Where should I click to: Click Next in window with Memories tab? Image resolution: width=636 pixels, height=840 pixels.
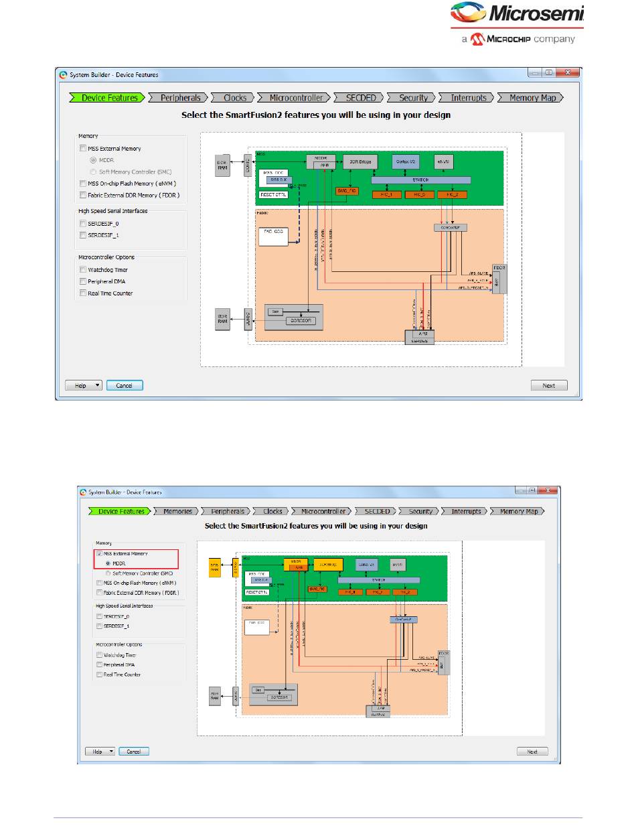tap(532, 752)
